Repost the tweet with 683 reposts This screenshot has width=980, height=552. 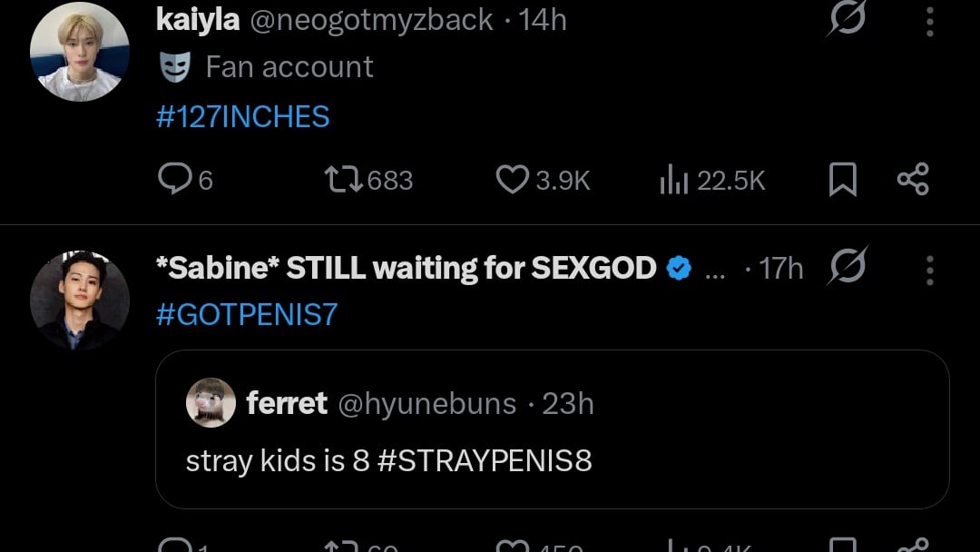coord(345,180)
